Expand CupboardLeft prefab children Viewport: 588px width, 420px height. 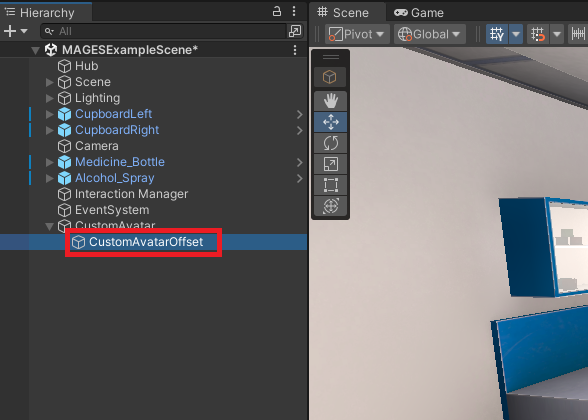pyautogui.click(x=49, y=114)
